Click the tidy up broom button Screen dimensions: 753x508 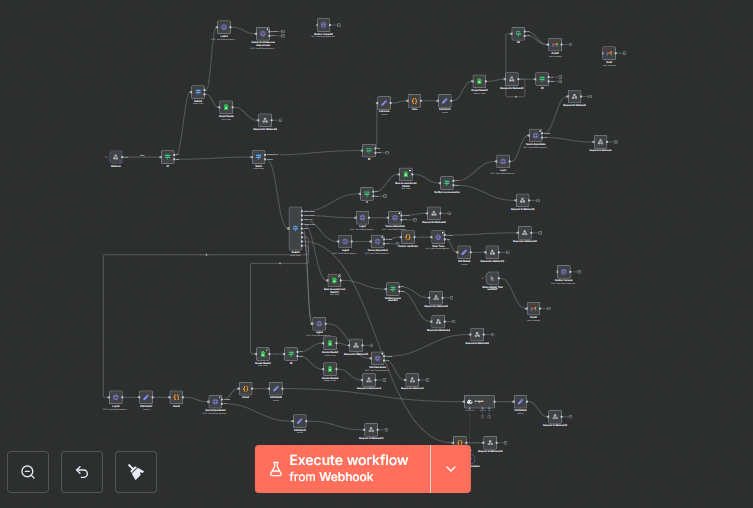click(x=136, y=472)
